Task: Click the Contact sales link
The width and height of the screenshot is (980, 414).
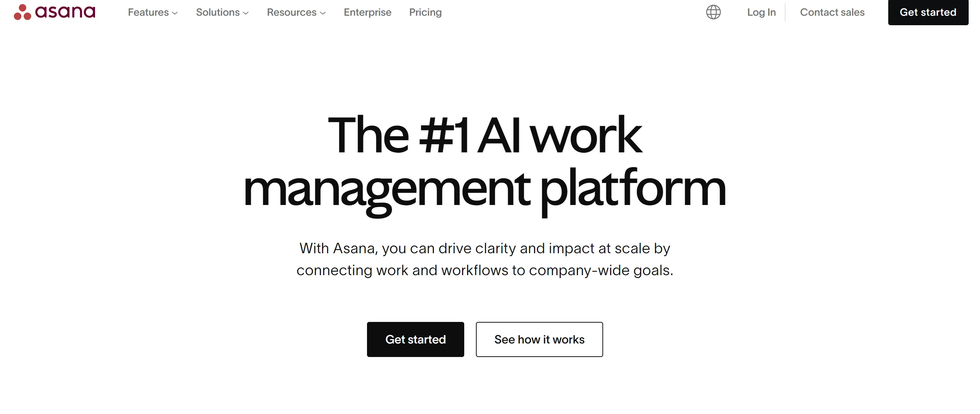Action: (832, 12)
